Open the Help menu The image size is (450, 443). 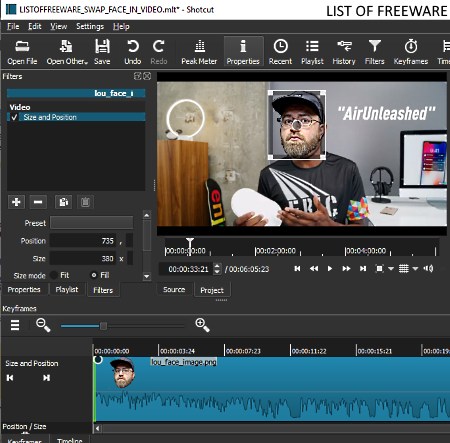click(x=121, y=26)
